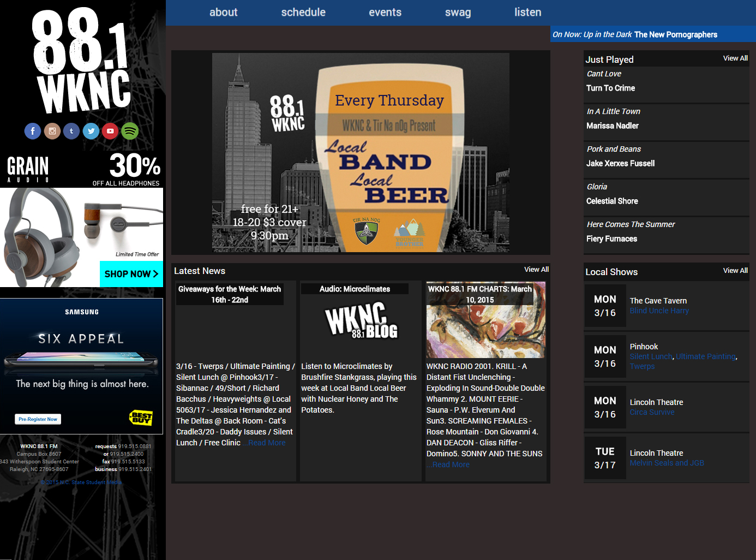Image resolution: width=756 pixels, height=560 pixels.
Task: Click the Just Played heading
Action: click(x=609, y=59)
